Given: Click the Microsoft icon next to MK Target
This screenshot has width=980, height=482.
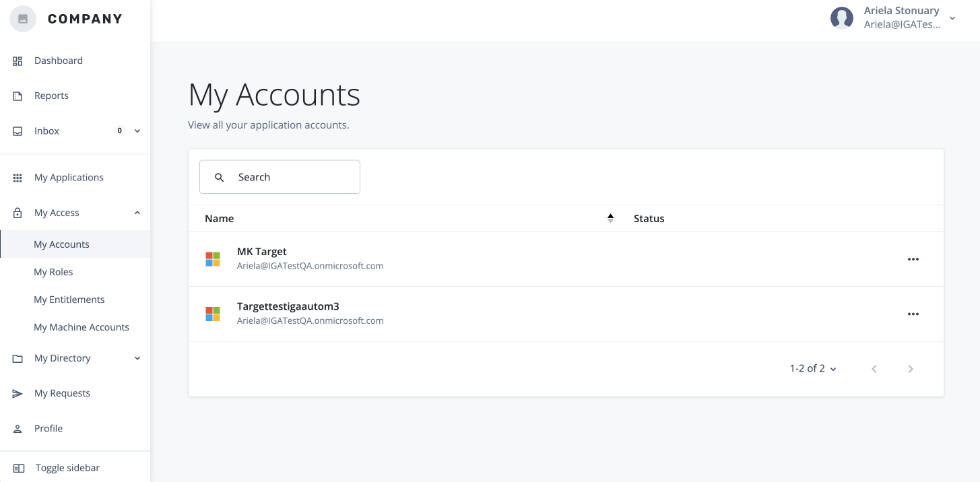Looking at the screenshot, I should 212,258.
